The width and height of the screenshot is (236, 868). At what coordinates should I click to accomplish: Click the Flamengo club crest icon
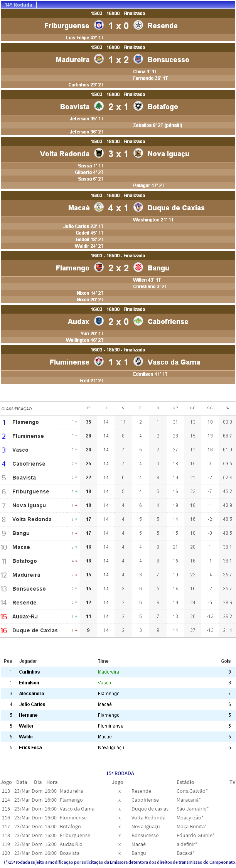click(x=99, y=267)
